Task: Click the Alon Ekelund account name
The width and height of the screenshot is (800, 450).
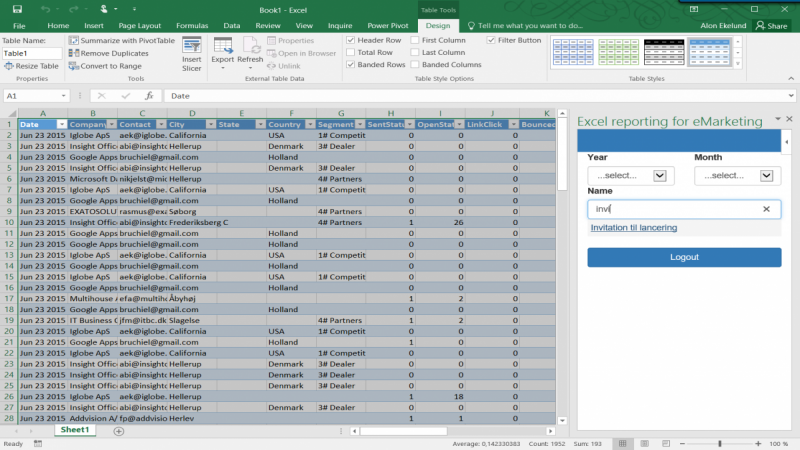Action: click(723, 26)
